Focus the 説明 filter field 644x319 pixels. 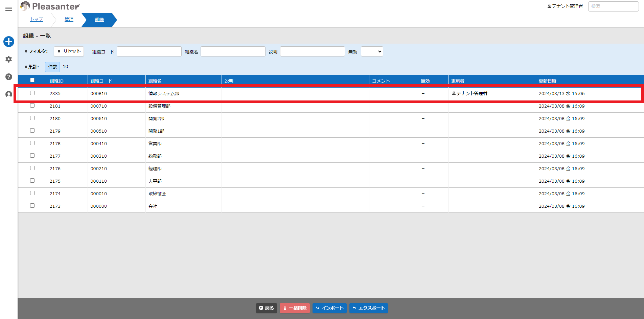312,51
